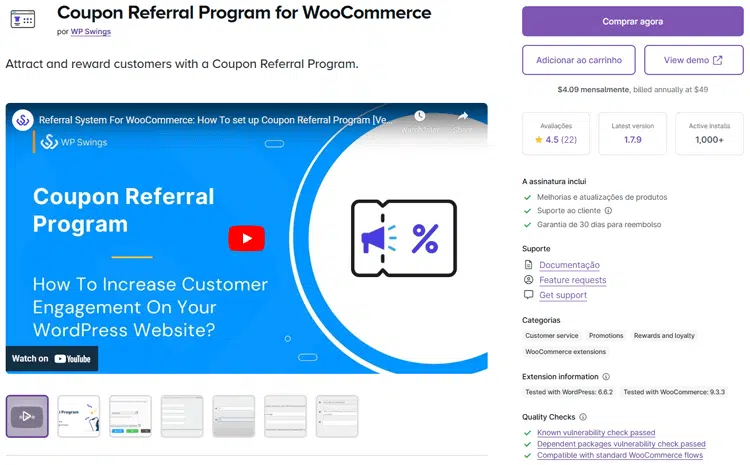Click the Comprar agora button
Screen dimensions: 750x465
tap(632, 22)
